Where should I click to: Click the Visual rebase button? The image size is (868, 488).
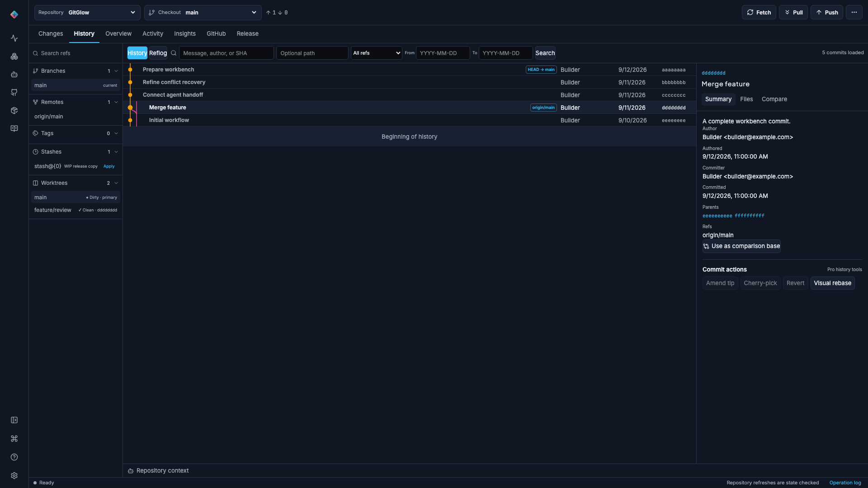[x=832, y=283]
